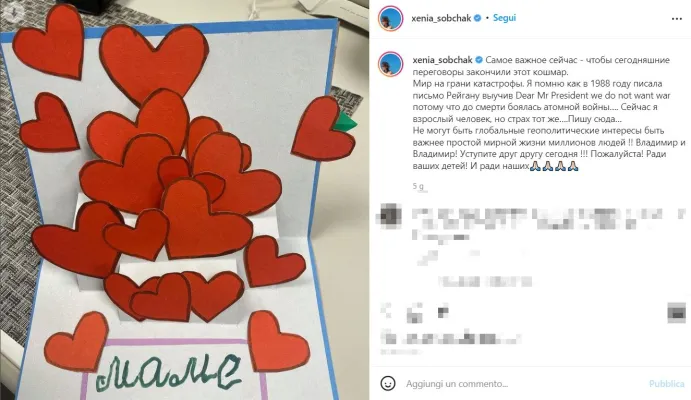Click the verified badge next to caption username
Viewport: 691px width, 400px height.
click(479, 60)
